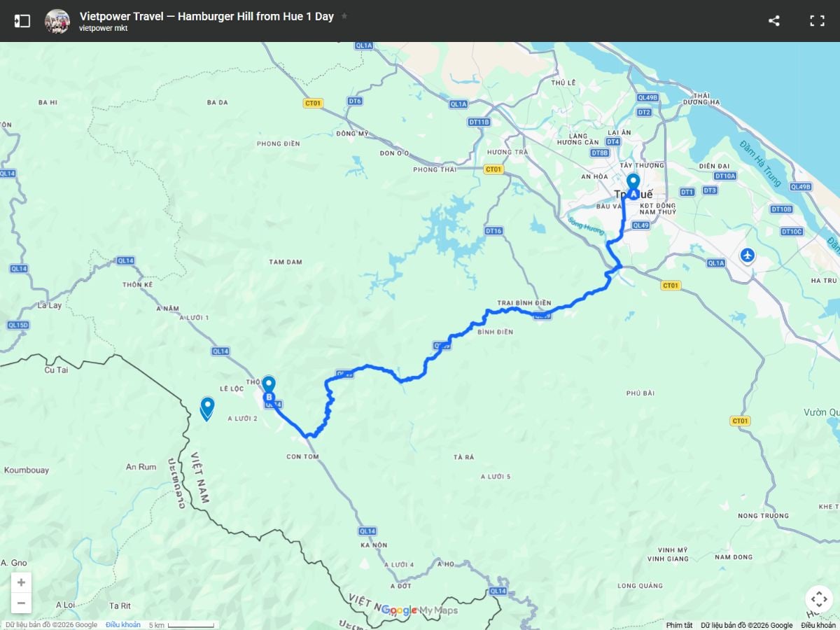Click the Tam Dam place label
The image size is (840, 630).
286,262
